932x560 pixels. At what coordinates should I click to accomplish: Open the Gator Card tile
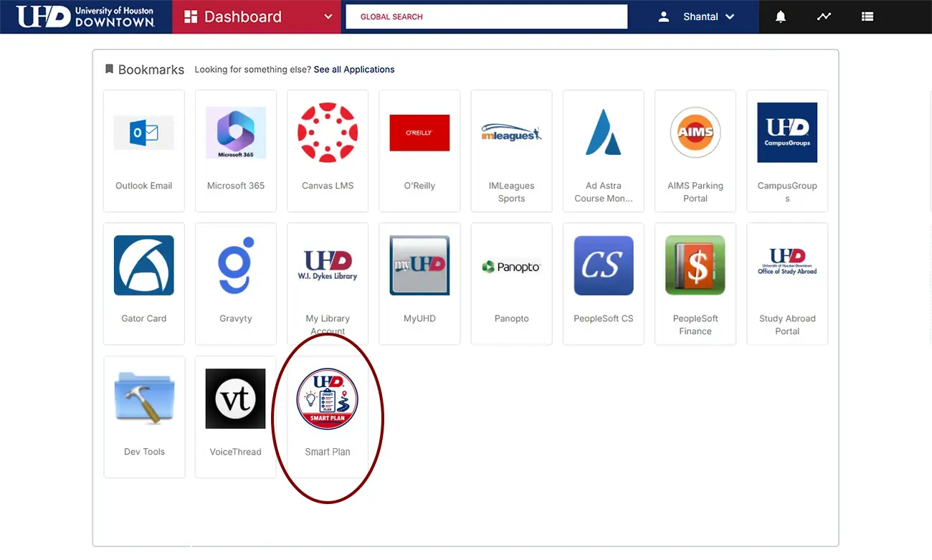(x=144, y=284)
